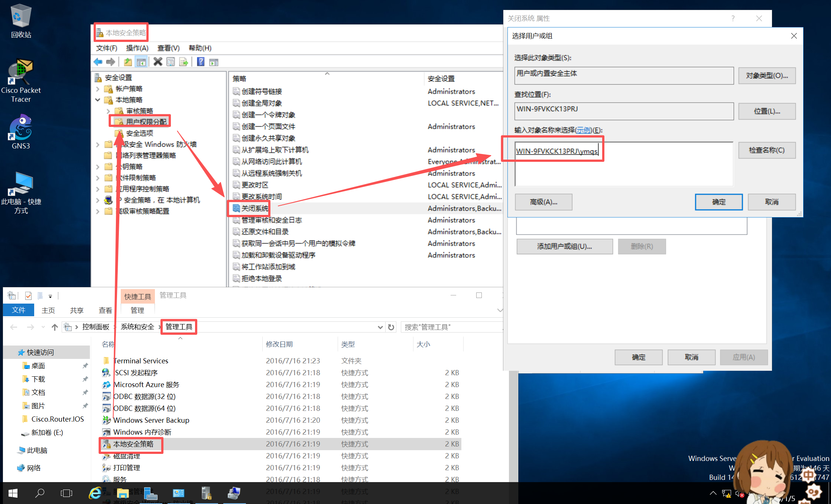Collapse the 本地策略 tree node
The image size is (831, 504).
(x=98, y=100)
